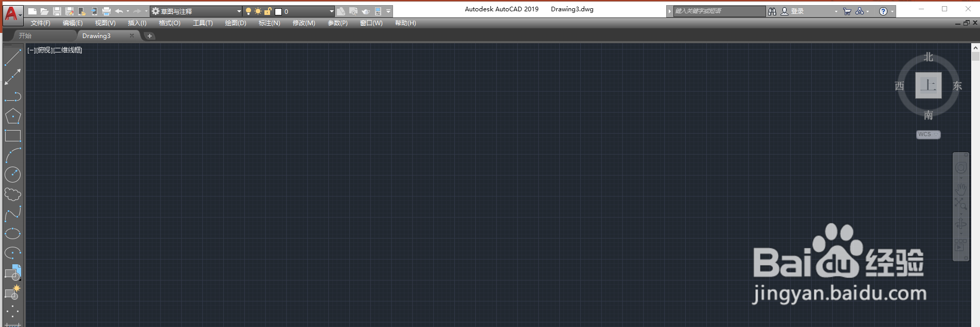The image size is (980, 327).
Task: Toggle layer 0 freeze sun icon
Action: 258,11
